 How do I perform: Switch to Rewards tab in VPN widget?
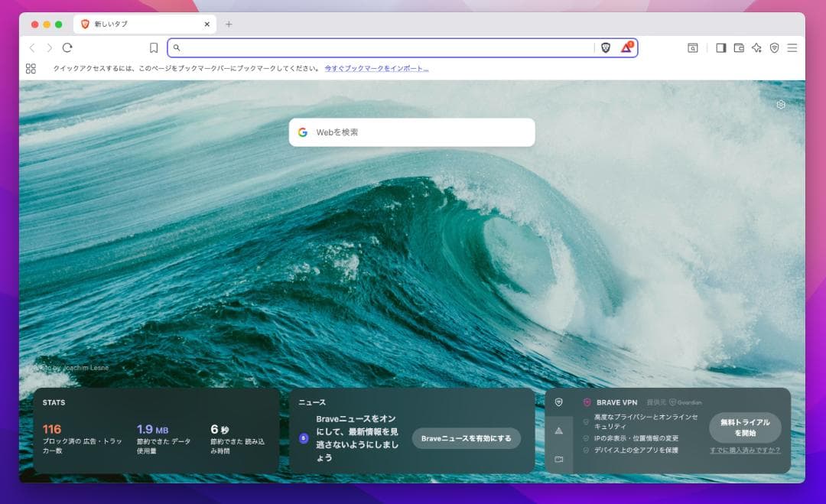click(558, 431)
